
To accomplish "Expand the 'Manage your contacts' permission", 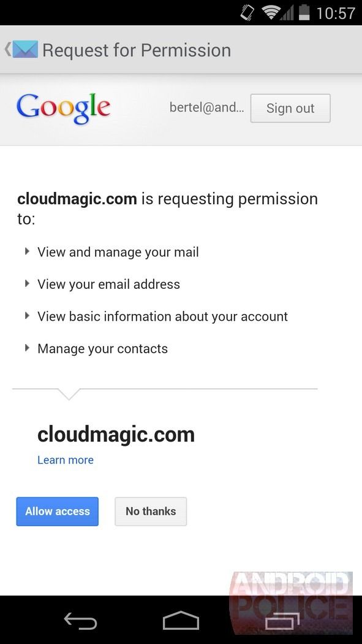I will 27,348.
